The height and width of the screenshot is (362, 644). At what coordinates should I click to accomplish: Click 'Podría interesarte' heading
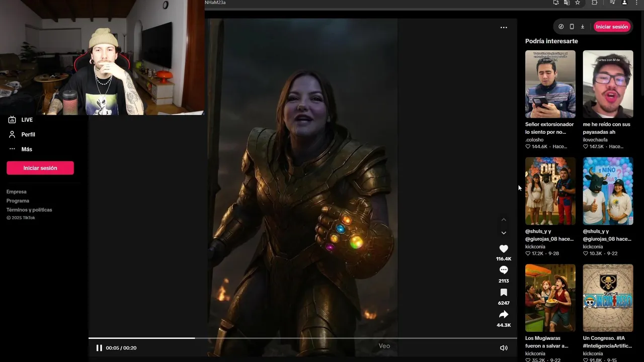pos(551,41)
